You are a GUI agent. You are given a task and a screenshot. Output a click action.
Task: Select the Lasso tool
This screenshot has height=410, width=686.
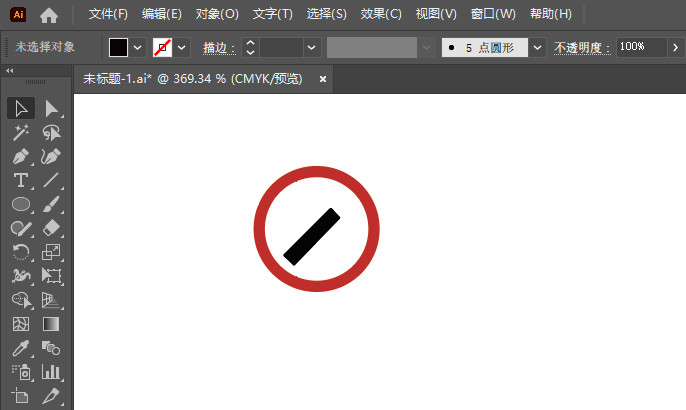coord(51,133)
